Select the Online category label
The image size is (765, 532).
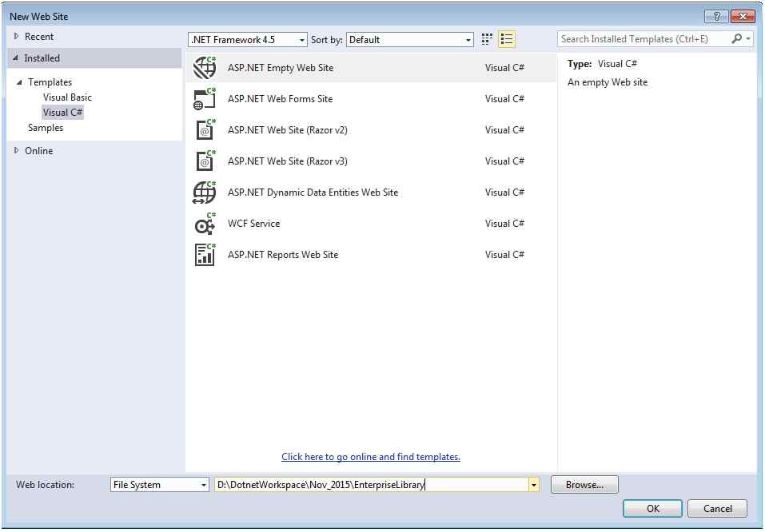tap(39, 151)
